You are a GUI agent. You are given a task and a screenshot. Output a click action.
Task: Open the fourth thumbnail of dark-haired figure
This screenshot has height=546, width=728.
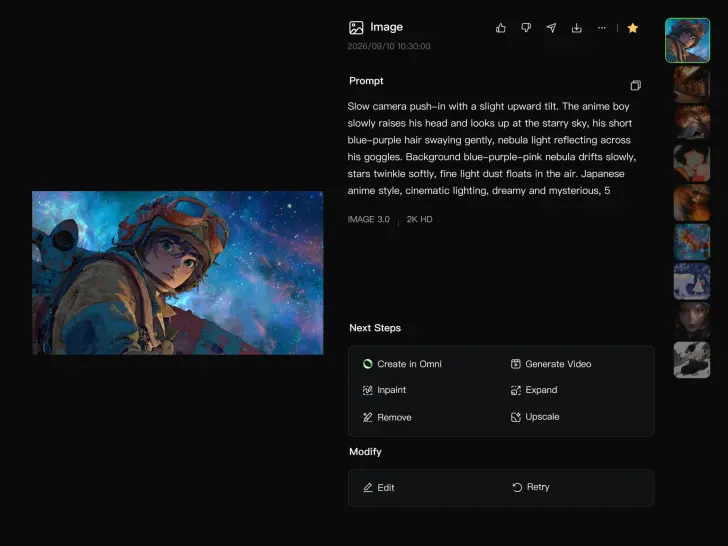pos(692,162)
